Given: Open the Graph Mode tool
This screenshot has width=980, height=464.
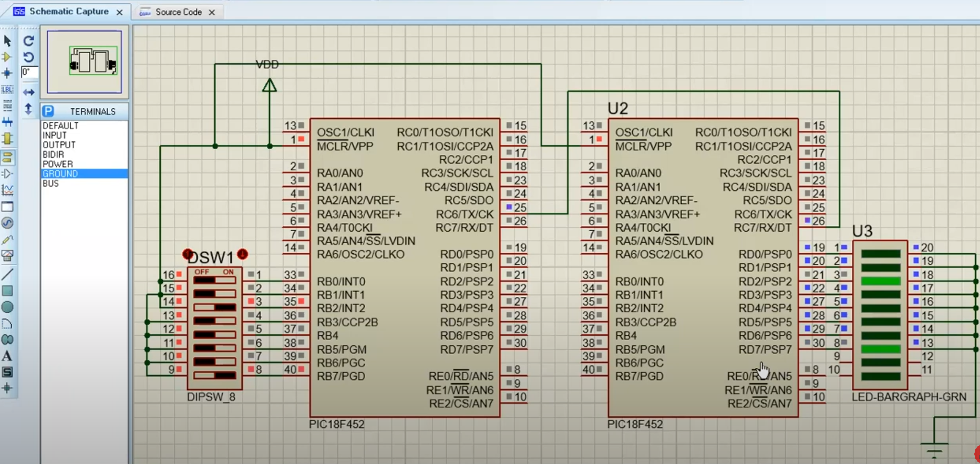Looking at the screenshot, I should (x=7, y=190).
